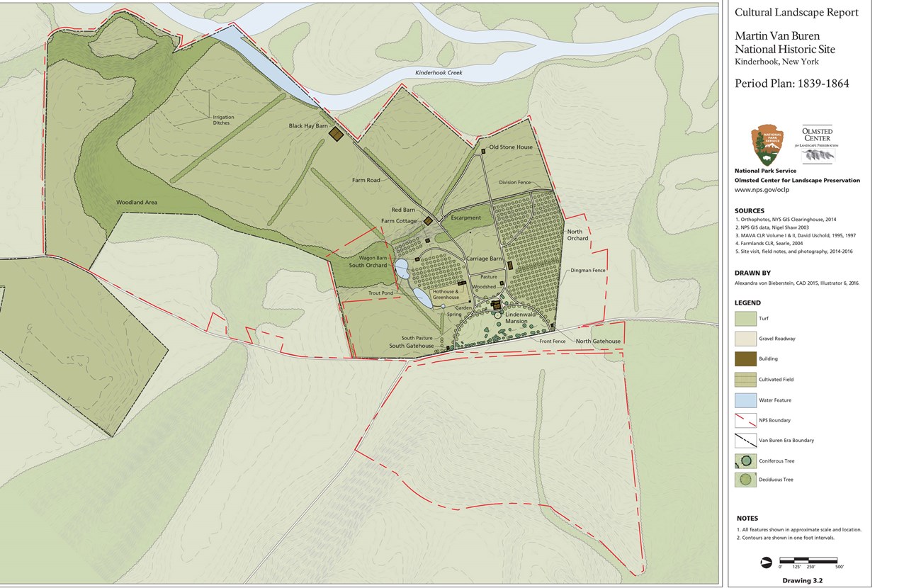921x588 pixels.
Task: Click the South Pasture map label
Action: (417, 338)
